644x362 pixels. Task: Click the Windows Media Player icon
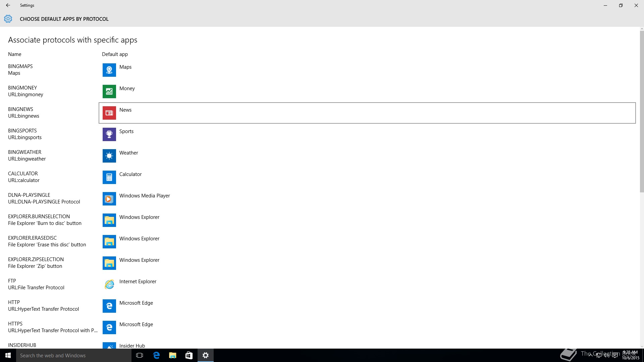tap(109, 199)
